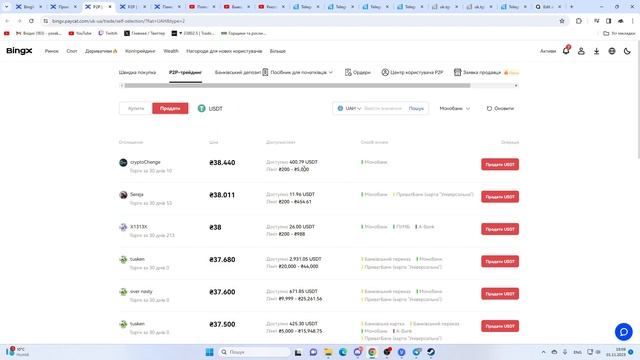Open the YouTube bookmark
Viewport: 640px width, 360px height.
click(x=80, y=33)
